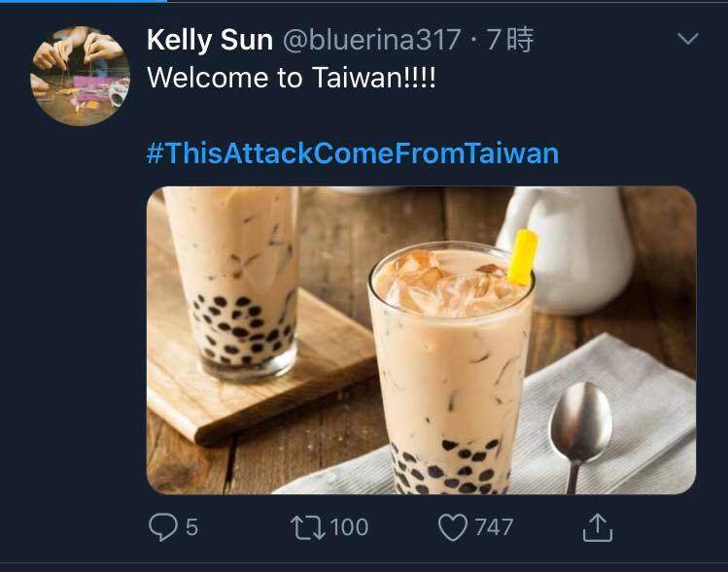
Task: View retweets via count 100
Action: coord(350,527)
